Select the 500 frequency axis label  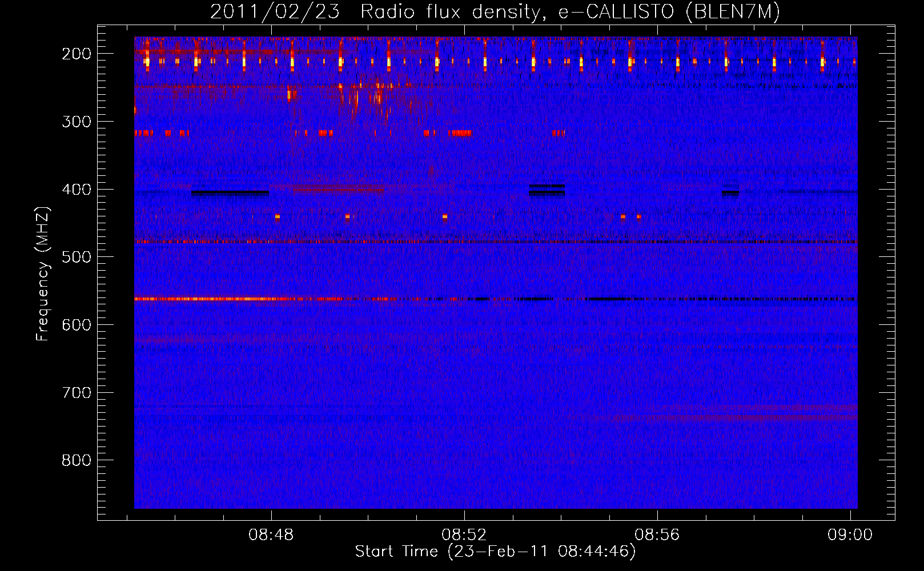(77, 257)
